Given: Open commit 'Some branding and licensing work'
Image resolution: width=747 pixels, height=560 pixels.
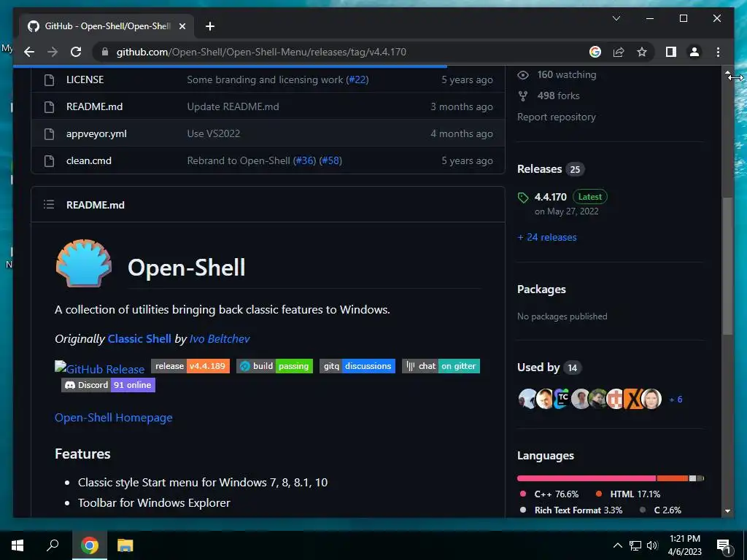Looking at the screenshot, I should point(265,79).
